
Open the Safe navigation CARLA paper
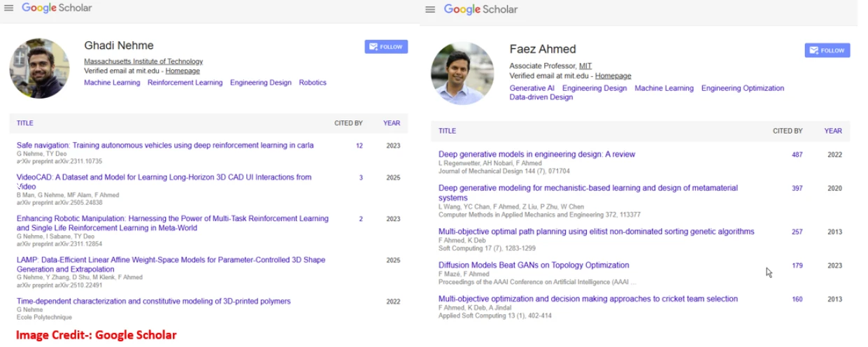point(165,146)
